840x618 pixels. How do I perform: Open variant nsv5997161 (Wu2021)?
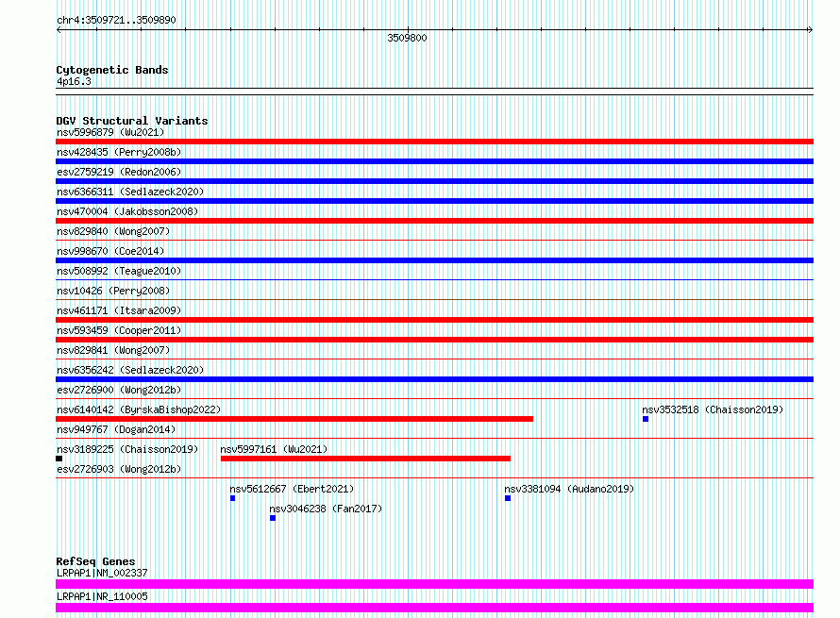pos(274,449)
